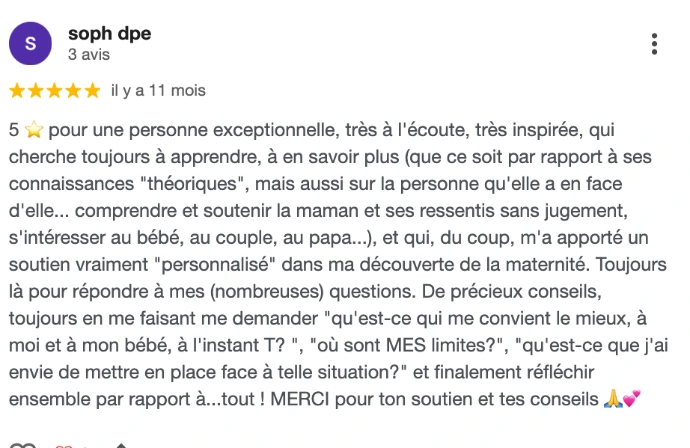Click the first rating star
Screen dimensions: 690x448
[x=17, y=91]
